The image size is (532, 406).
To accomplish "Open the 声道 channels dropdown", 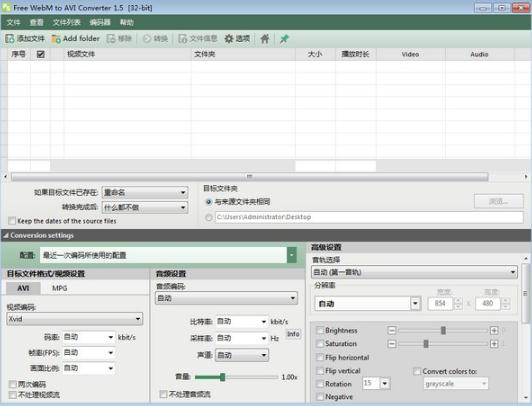I will (x=242, y=355).
